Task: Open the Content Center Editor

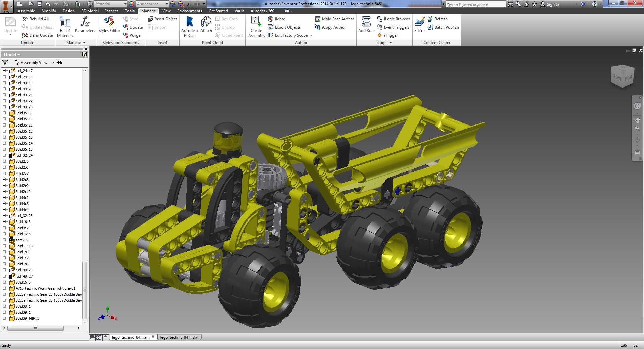Action: coord(419,24)
